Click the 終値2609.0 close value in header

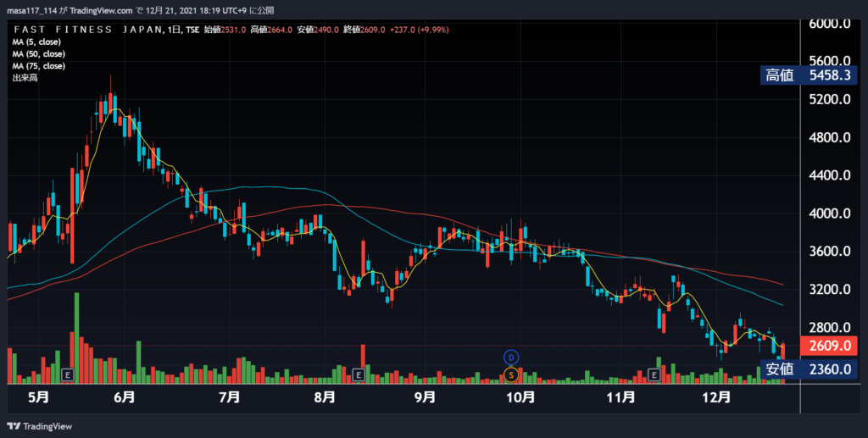364,30
